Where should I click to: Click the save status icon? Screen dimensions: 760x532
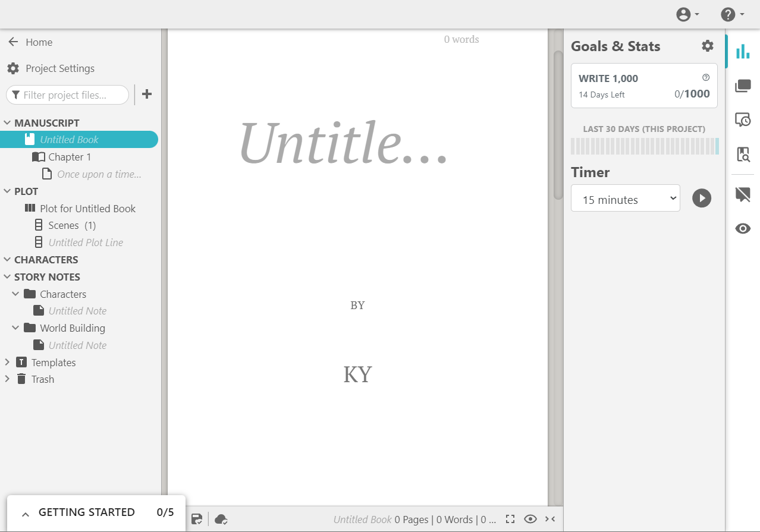coord(197,519)
